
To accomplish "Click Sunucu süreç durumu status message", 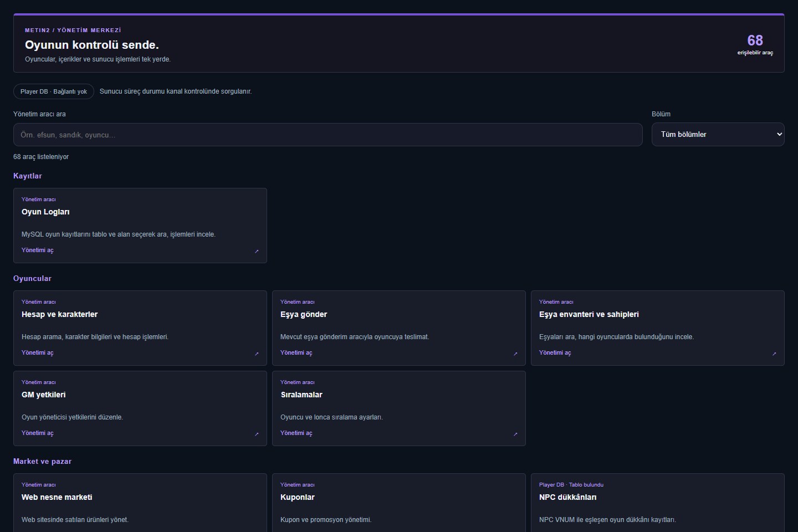I will click(x=176, y=91).
